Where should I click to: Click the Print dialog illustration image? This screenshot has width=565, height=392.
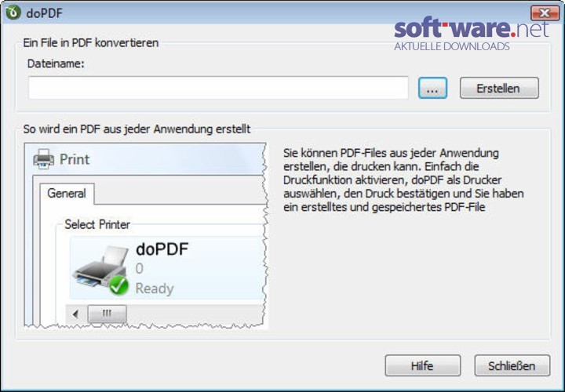click(x=146, y=236)
